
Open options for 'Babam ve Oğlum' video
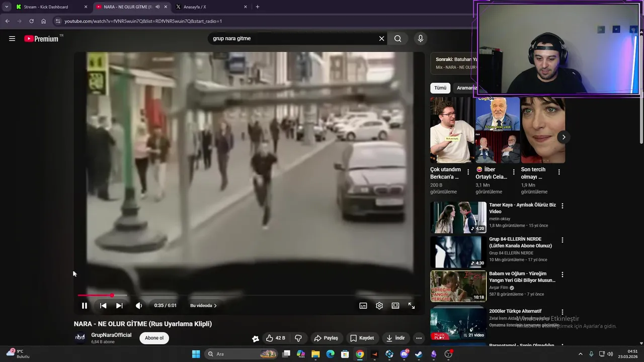[x=562, y=275]
